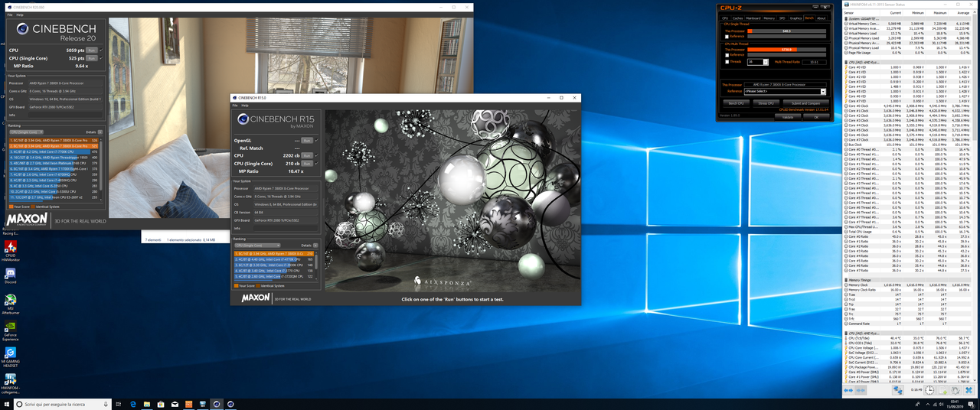Run Cinebench R20 CPU test
The width and height of the screenshot is (980, 410).
91,50
